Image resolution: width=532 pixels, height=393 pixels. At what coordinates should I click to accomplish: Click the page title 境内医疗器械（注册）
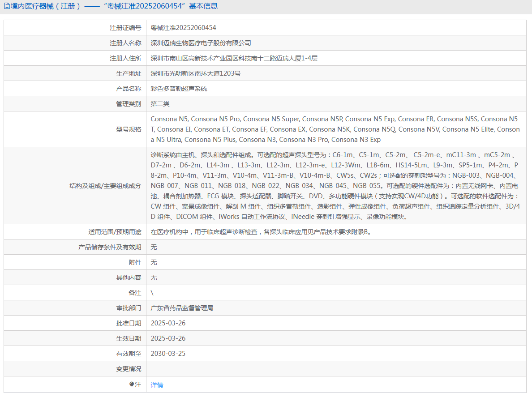pos(46,6)
